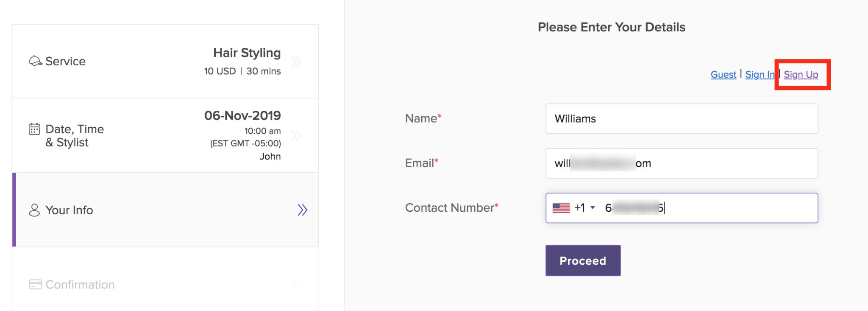868x311 pixels.
Task: Select the Your Info step
Action: (165, 210)
